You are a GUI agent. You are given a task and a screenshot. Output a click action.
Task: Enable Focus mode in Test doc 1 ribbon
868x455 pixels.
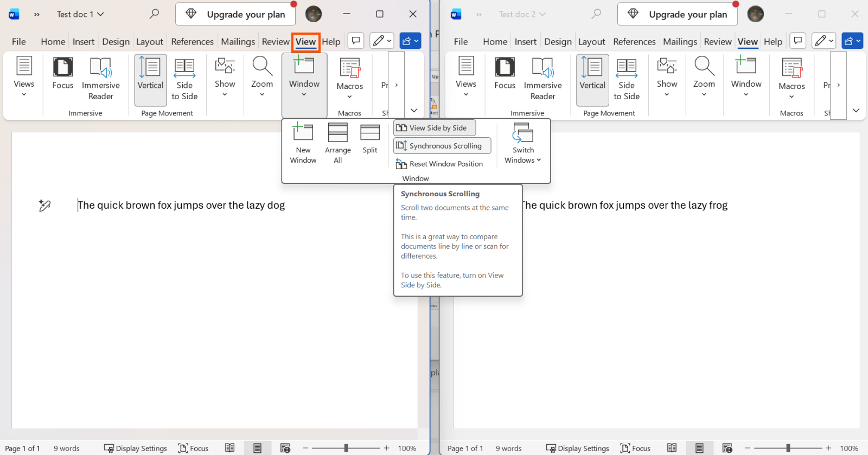tap(63, 74)
